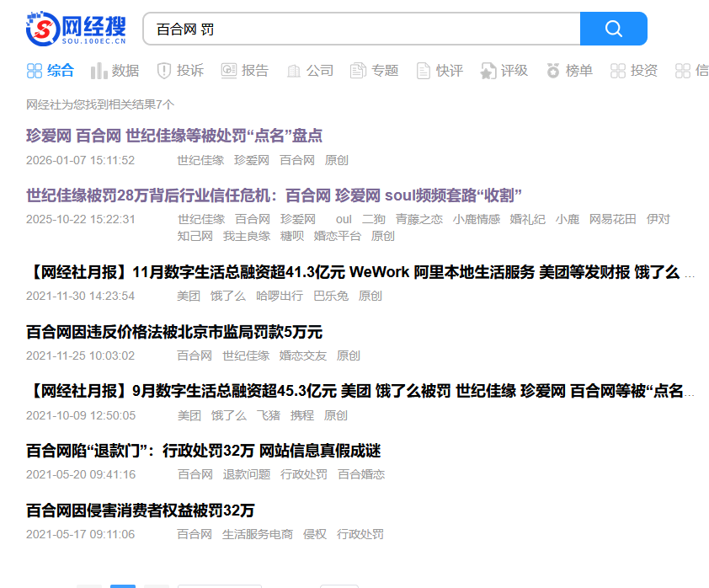The height and width of the screenshot is (588, 709).
Task: Click the 婚恋平台 tag
Action: coord(337,236)
